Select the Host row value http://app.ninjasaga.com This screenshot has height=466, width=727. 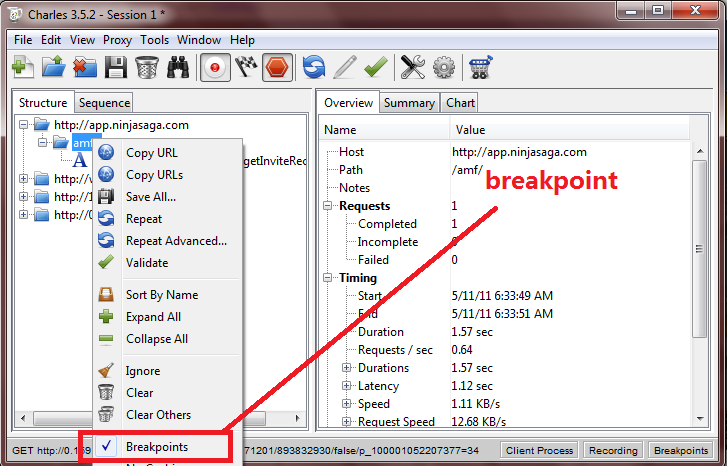coord(519,152)
